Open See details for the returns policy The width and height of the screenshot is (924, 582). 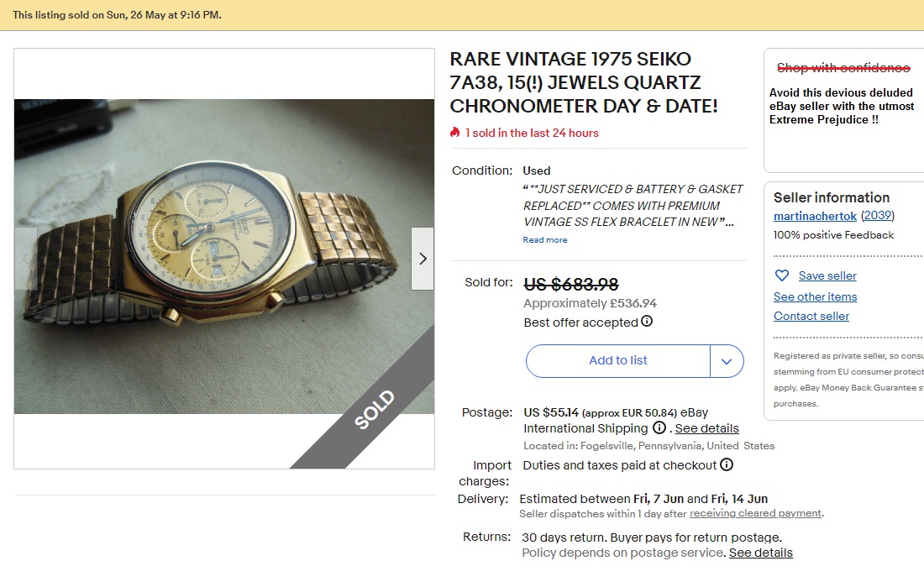click(x=760, y=553)
